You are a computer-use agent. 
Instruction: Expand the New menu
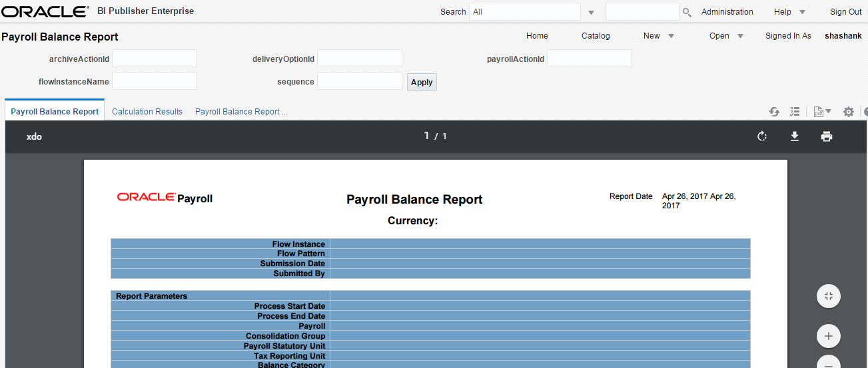tap(659, 36)
